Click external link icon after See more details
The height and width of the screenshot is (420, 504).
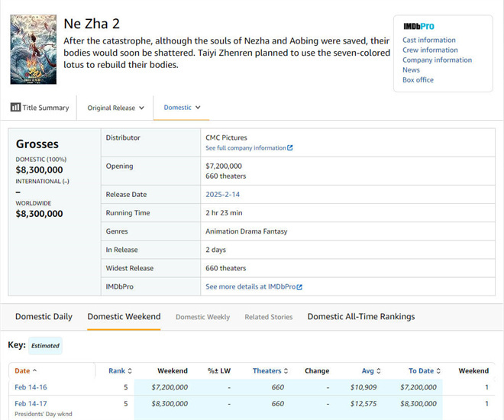click(299, 287)
